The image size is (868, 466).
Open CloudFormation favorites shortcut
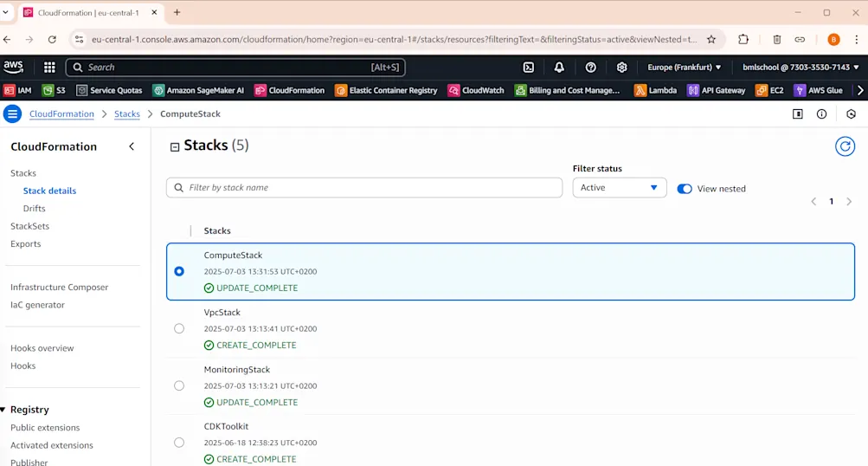[290, 90]
